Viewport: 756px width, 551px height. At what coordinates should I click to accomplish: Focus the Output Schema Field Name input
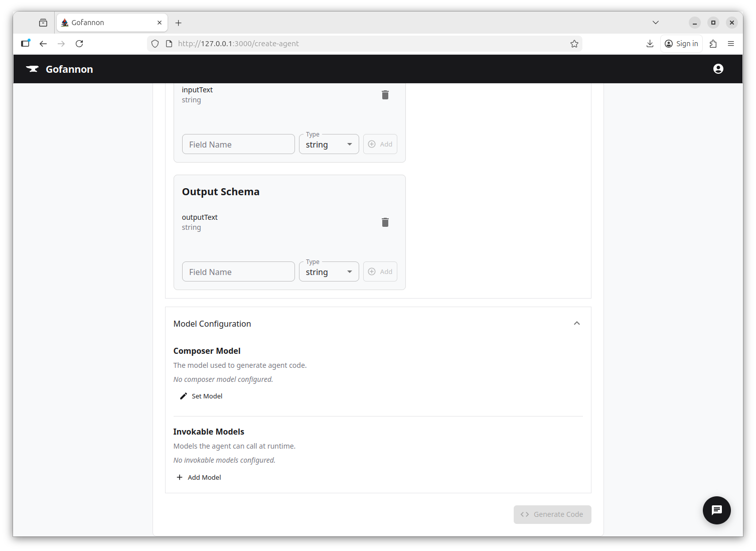pyautogui.click(x=238, y=272)
